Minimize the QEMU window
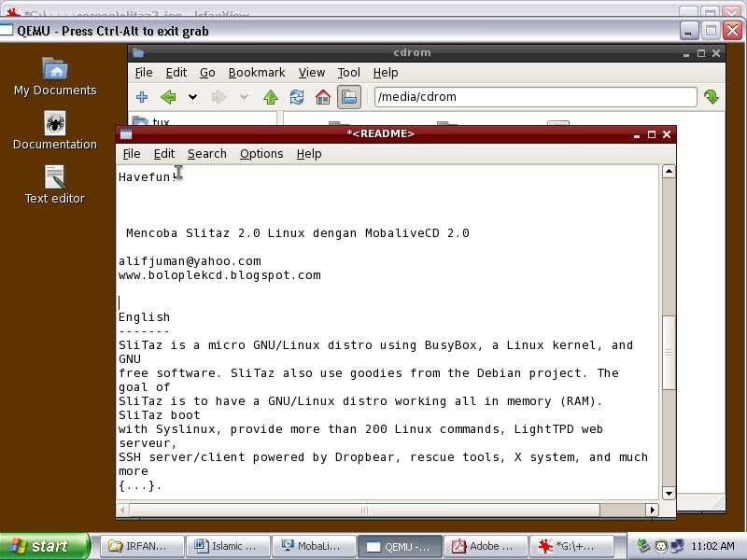The height and width of the screenshot is (560, 747). 689,31
